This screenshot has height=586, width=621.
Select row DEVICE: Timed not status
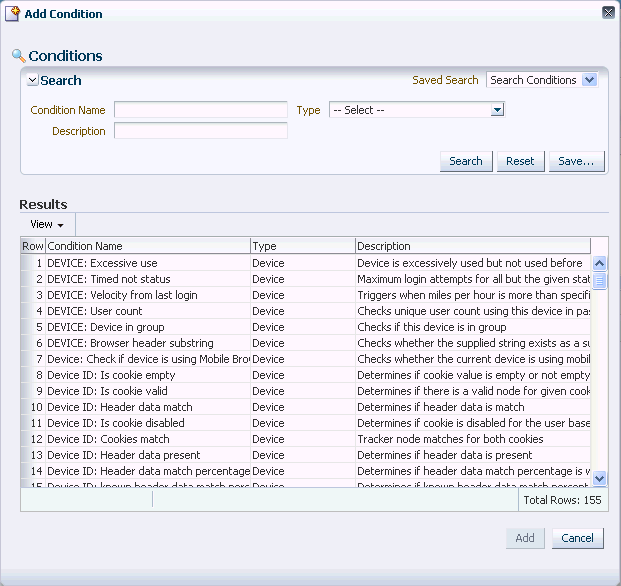click(x=305, y=279)
